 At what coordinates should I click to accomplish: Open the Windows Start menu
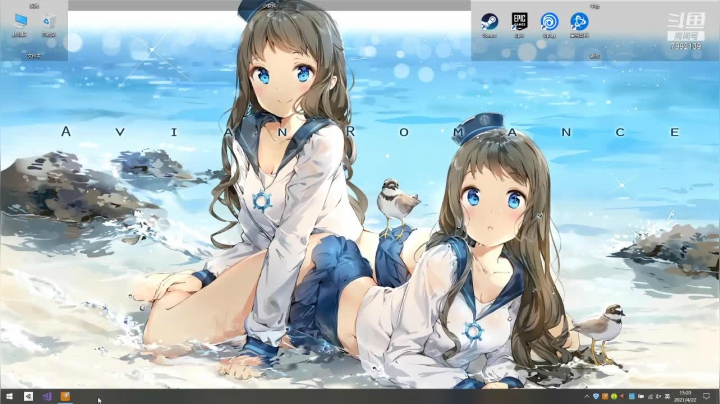click(x=9, y=396)
